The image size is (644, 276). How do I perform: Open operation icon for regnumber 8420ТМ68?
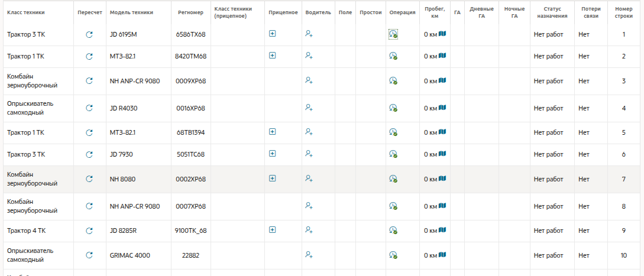point(393,56)
